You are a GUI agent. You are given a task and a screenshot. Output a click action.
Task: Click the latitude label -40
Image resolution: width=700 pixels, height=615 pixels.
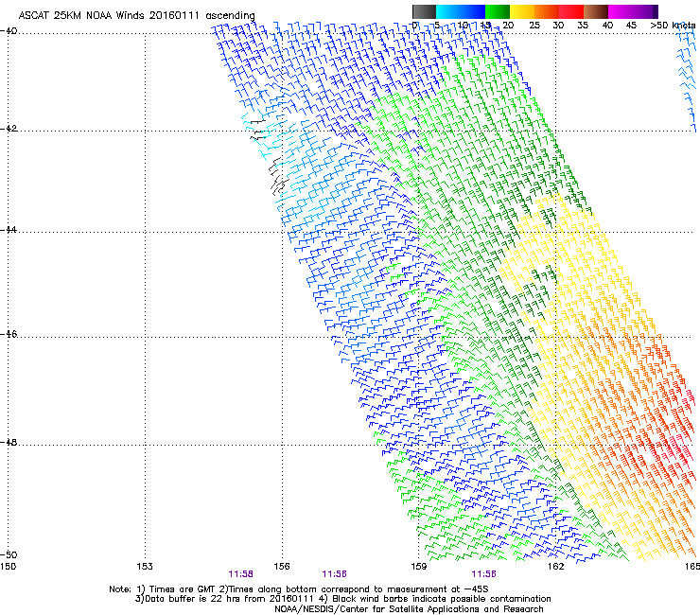[9, 31]
